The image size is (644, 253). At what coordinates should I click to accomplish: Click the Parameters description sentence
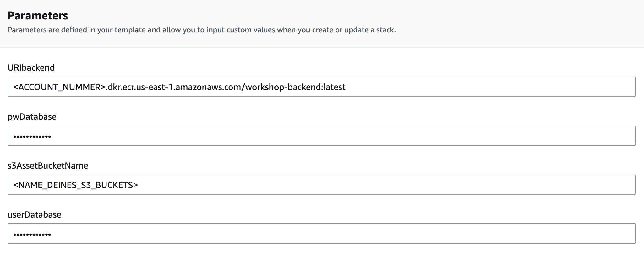point(202,30)
